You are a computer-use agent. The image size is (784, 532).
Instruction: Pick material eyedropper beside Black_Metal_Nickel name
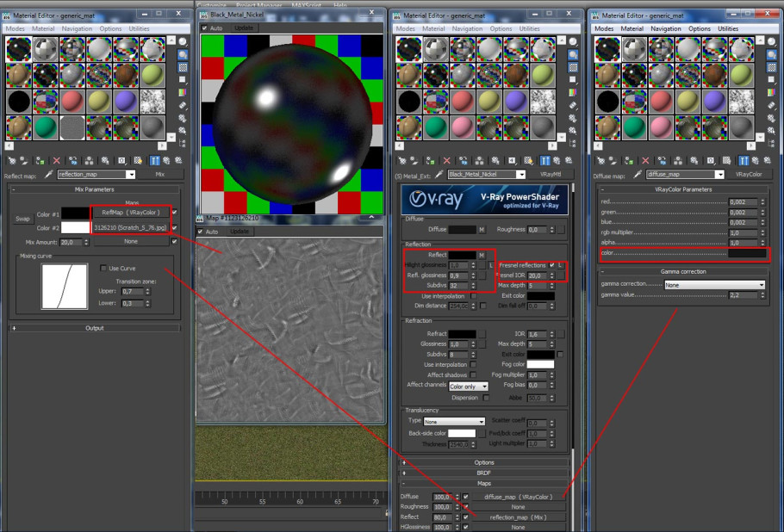click(x=439, y=175)
